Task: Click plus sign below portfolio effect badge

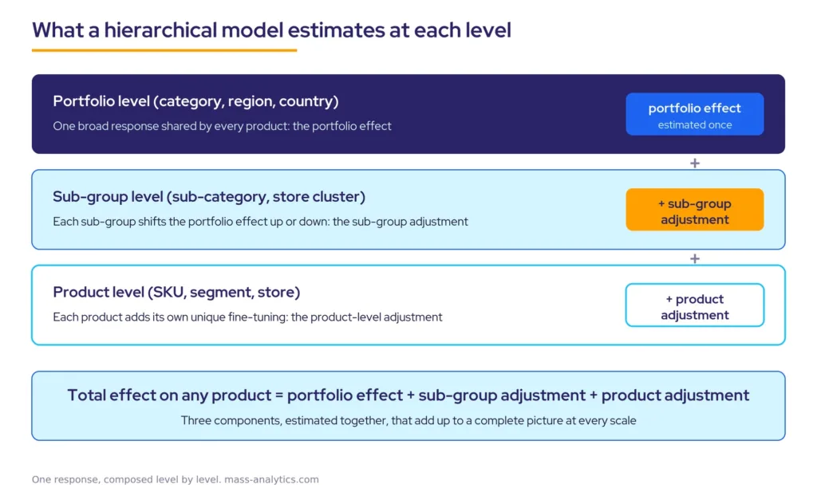Action: point(695,163)
